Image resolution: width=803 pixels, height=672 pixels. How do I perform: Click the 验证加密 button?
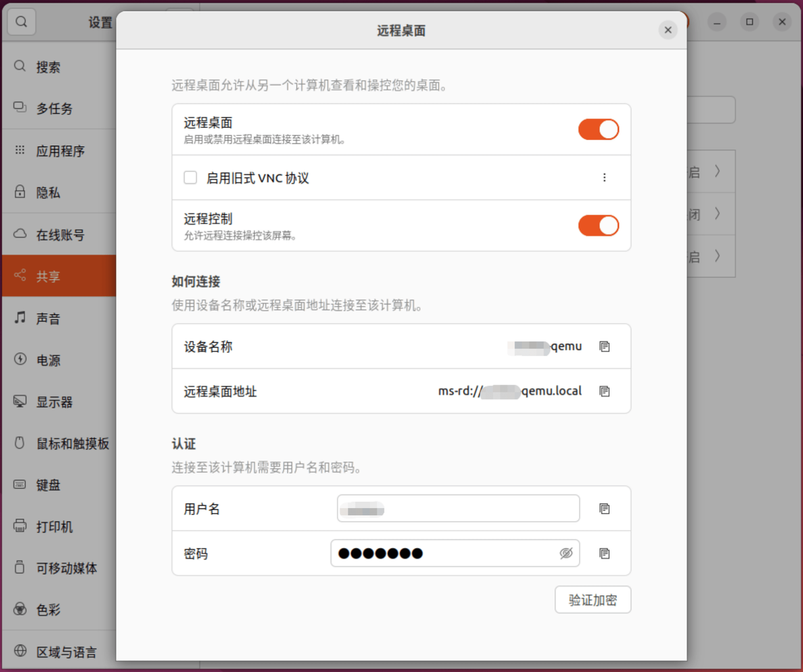[593, 600]
